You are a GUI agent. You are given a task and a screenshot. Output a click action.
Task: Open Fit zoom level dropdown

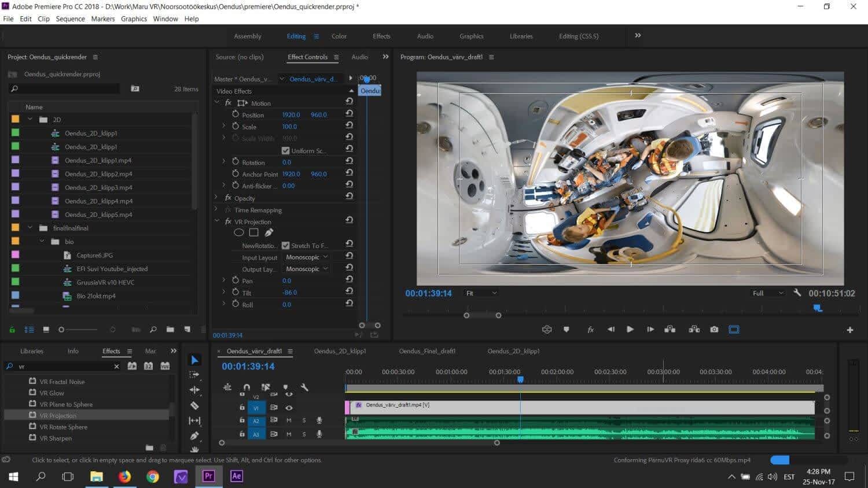click(x=481, y=293)
